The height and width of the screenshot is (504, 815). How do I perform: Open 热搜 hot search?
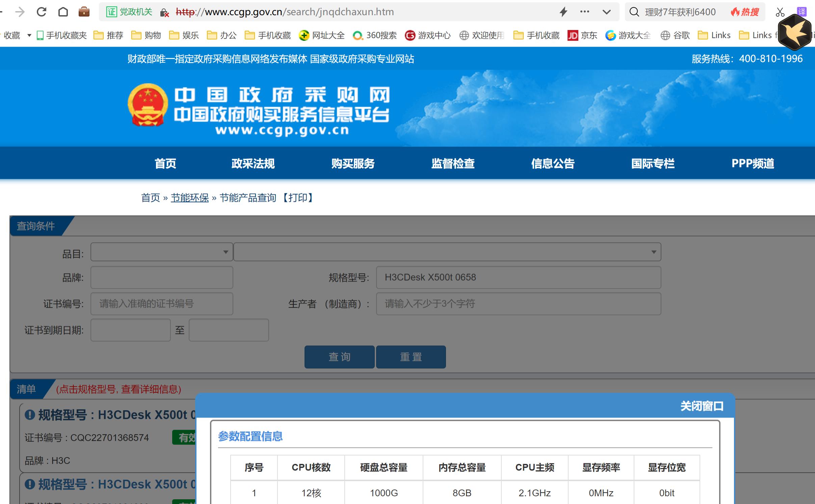(745, 12)
